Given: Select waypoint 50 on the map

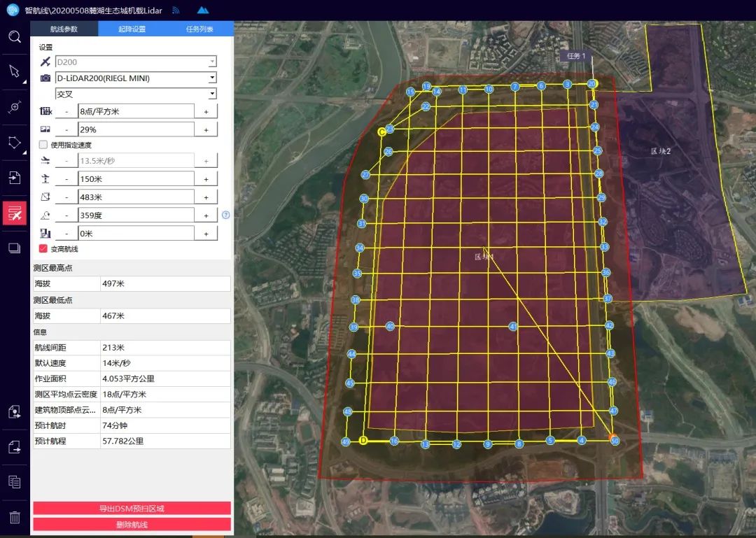Looking at the screenshot, I should coord(615,441).
